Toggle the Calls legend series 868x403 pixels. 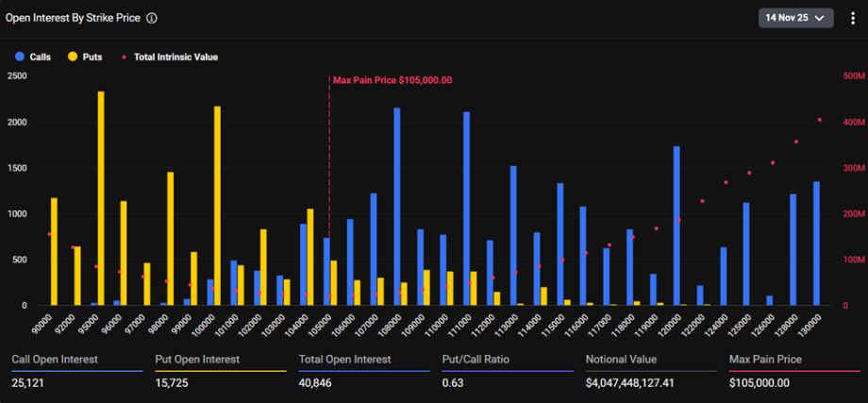coord(40,58)
